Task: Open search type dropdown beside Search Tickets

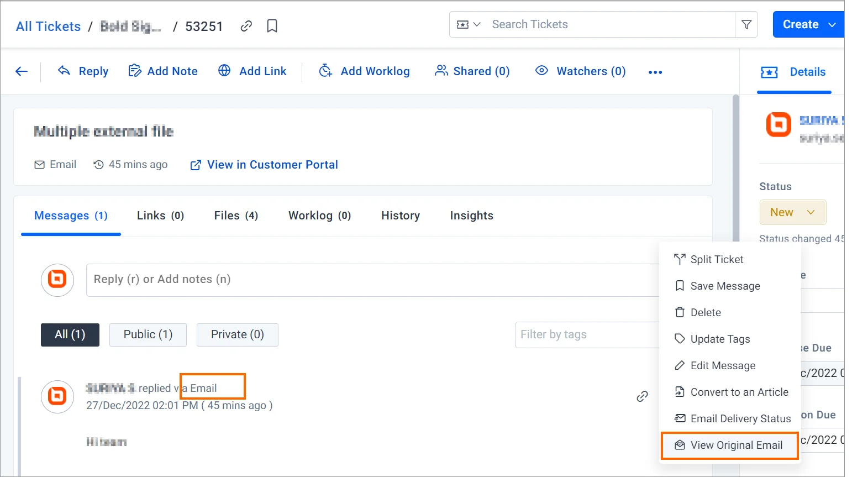Action: point(469,24)
